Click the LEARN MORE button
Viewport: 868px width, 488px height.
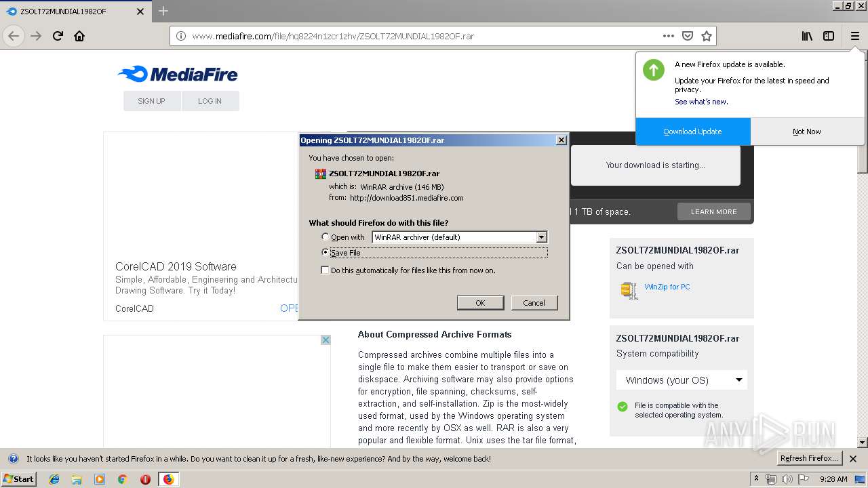tap(714, 211)
